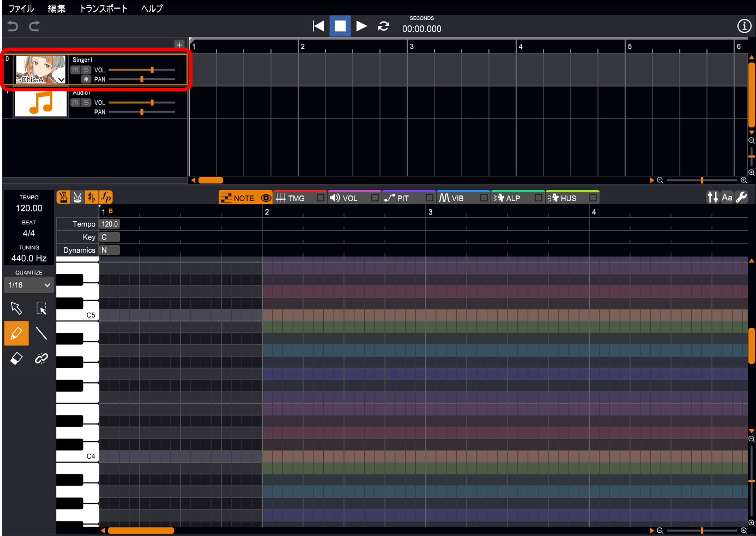Click the Tempo 120.0 value field

[110, 224]
